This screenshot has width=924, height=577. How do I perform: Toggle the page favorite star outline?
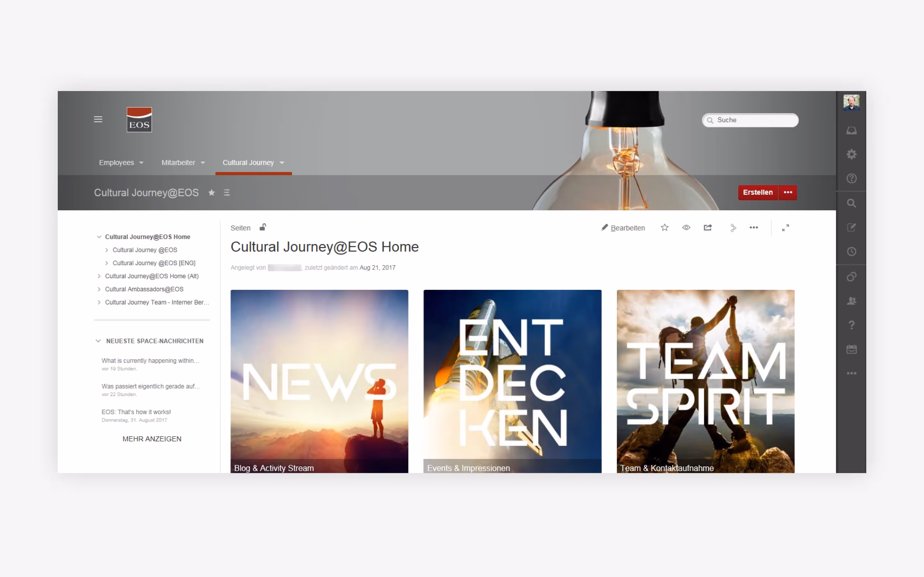tap(664, 228)
